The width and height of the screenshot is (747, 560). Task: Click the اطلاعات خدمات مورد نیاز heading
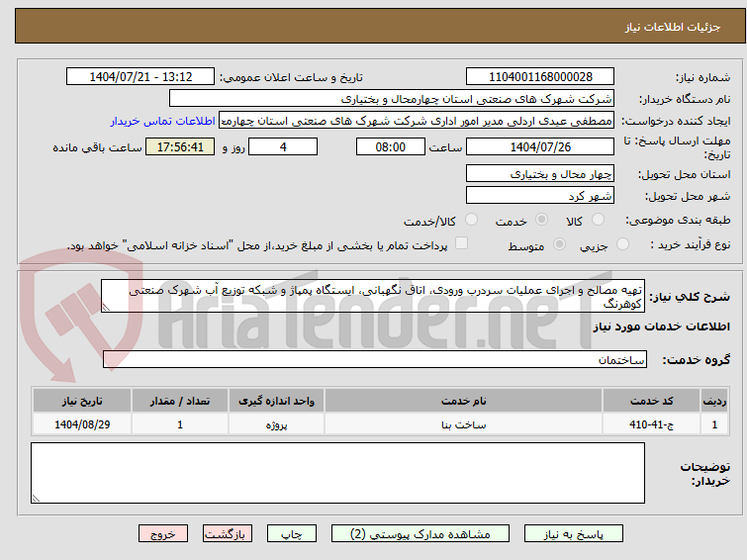[661, 327]
